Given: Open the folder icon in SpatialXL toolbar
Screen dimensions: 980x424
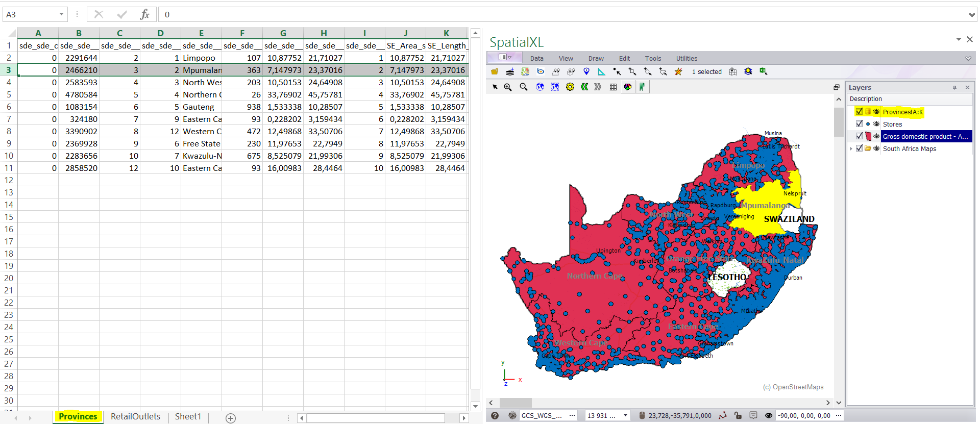Looking at the screenshot, I should pos(494,72).
